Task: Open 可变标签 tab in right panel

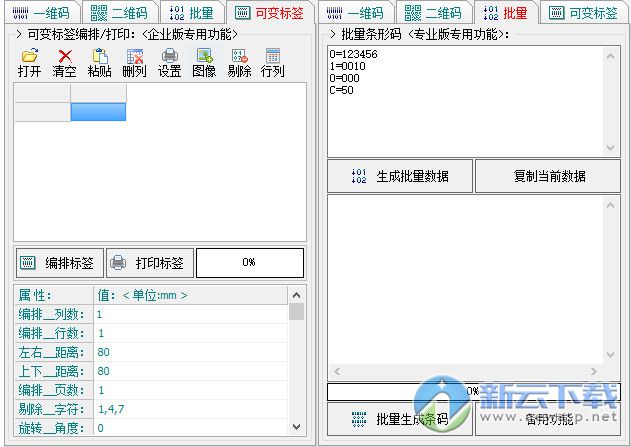Action: pyautogui.click(x=584, y=13)
